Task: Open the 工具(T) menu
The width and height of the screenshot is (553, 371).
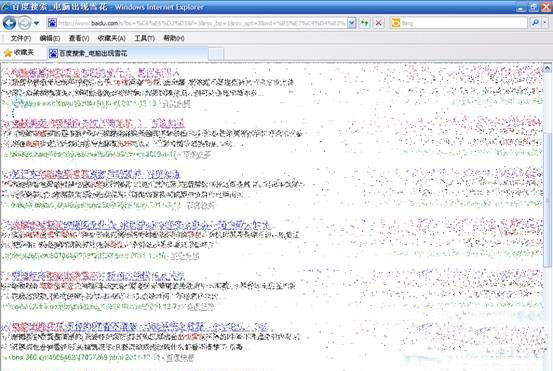Action: 144,38
